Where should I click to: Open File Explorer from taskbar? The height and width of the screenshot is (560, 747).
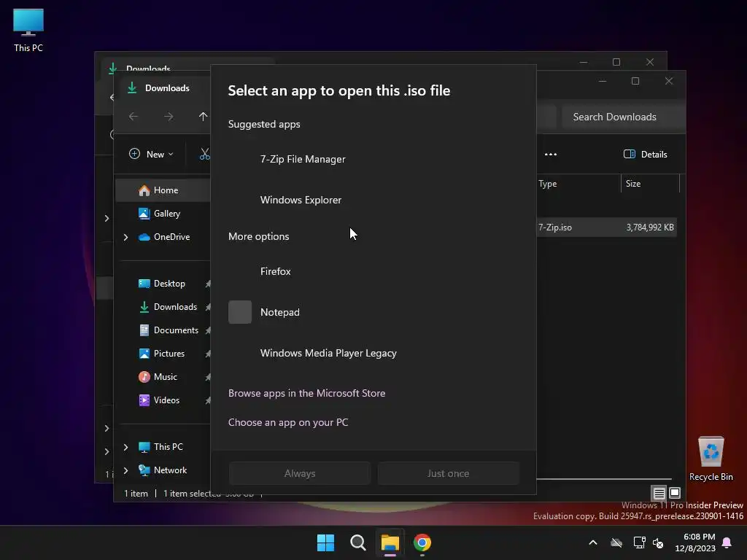[x=390, y=542]
